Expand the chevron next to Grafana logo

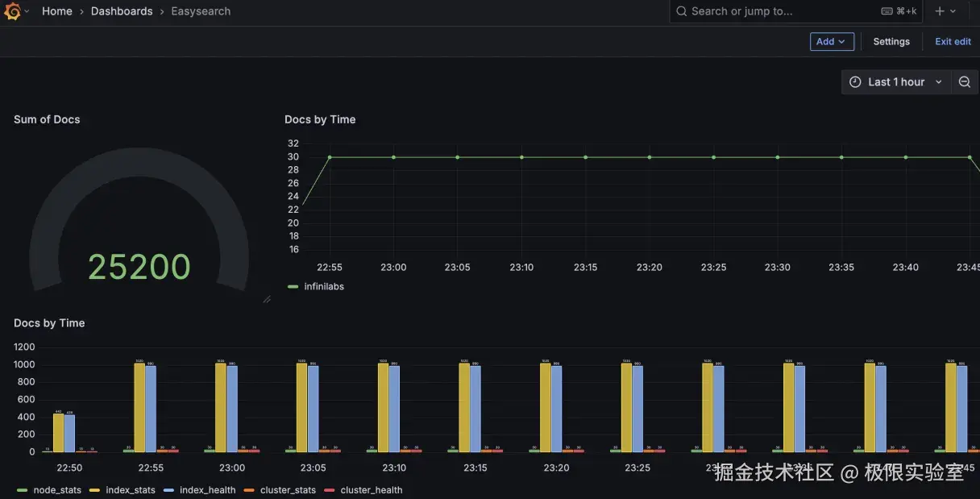(x=27, y=11)
